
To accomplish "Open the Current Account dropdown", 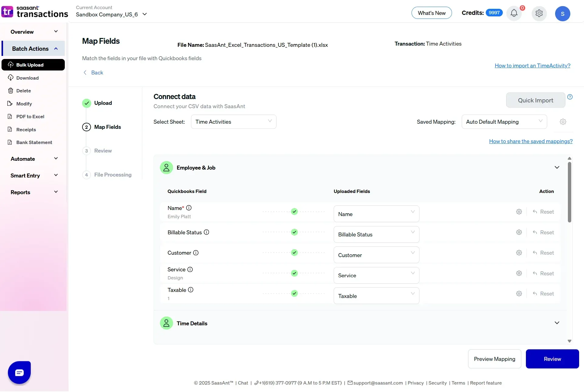I will 112,15.
